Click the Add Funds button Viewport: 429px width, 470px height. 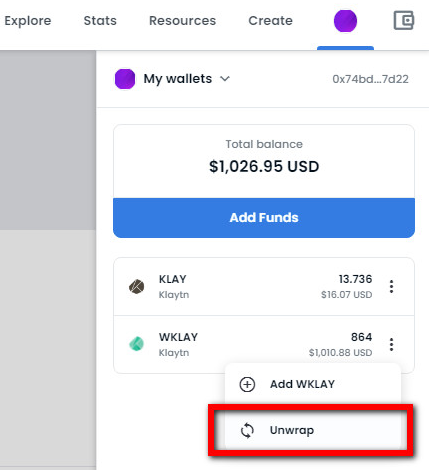(x=264, y=218)
